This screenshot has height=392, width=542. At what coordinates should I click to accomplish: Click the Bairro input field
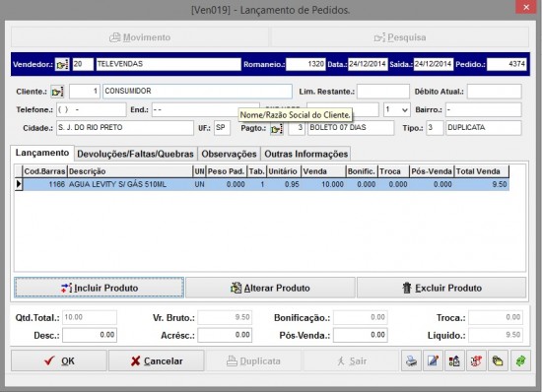(483, 110)
